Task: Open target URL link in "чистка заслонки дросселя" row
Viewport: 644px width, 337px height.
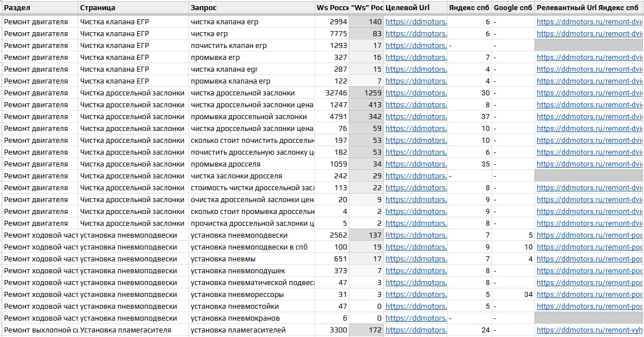Action: pyautogui.click(x=416, y=176)
